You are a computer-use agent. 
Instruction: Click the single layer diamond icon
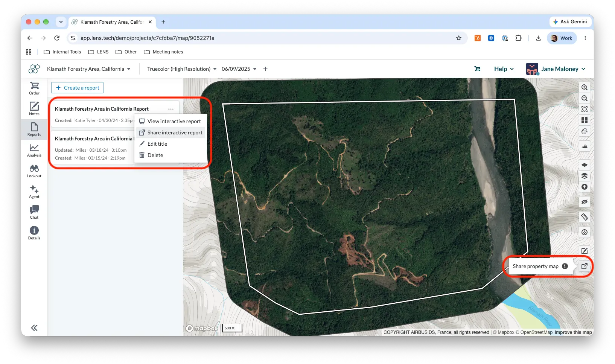(585, 165)
